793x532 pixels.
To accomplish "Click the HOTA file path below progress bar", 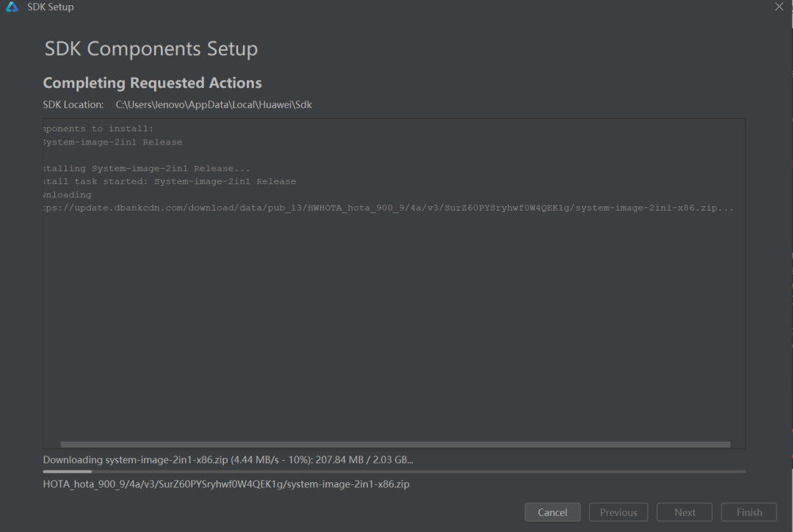I will [226, 484].
